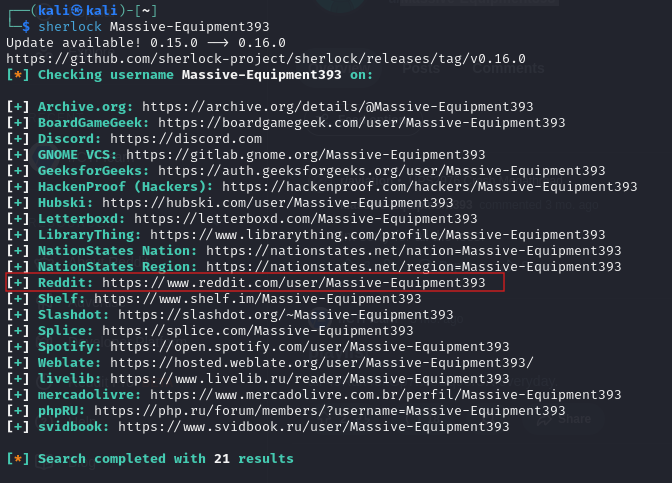Viewport: 672px width, 483px height.
Task: Open the GNOME VCS gitlab link
Action: point(306,154)
